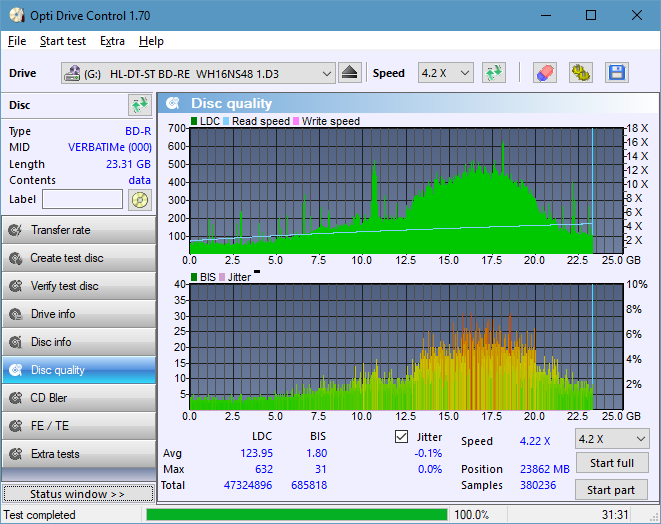661x524 pixels.
Task: Click the MID value VERBATIMe (000)
Action: [110, 147]
